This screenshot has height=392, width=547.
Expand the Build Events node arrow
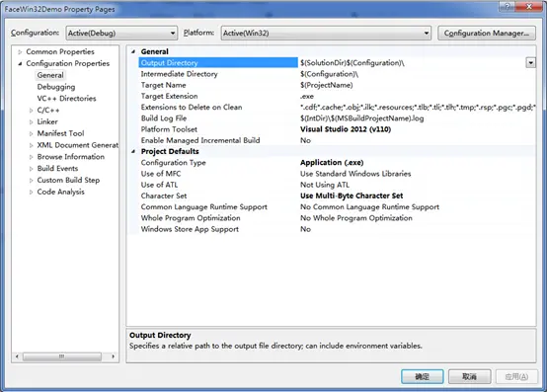click(31, 169)
